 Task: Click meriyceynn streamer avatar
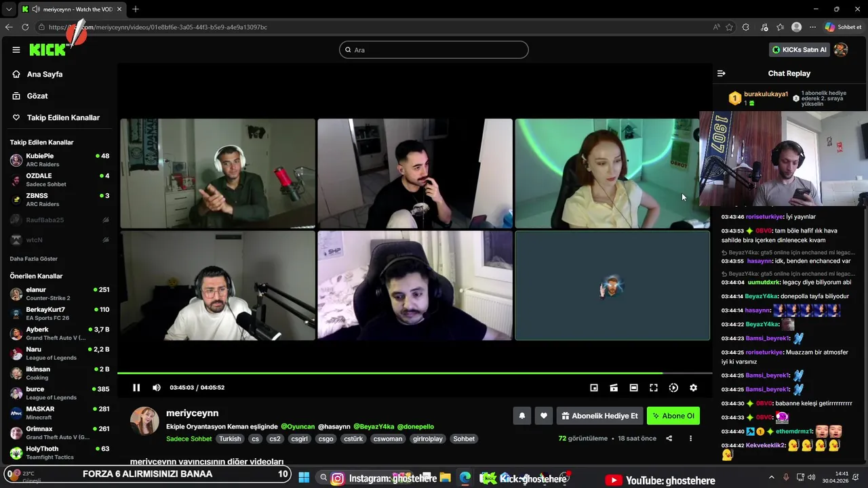144,421
